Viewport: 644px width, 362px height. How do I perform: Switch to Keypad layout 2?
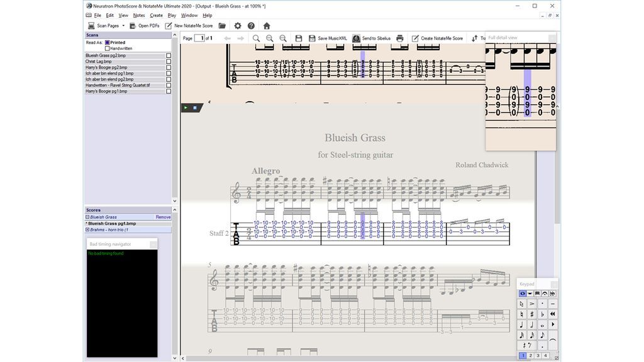(530, 355)
